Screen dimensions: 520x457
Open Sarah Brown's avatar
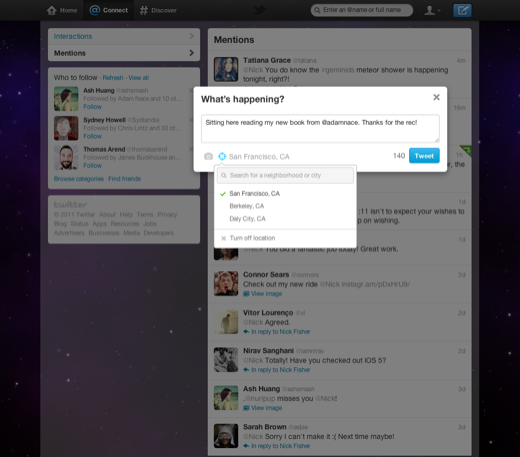point(226,436)
